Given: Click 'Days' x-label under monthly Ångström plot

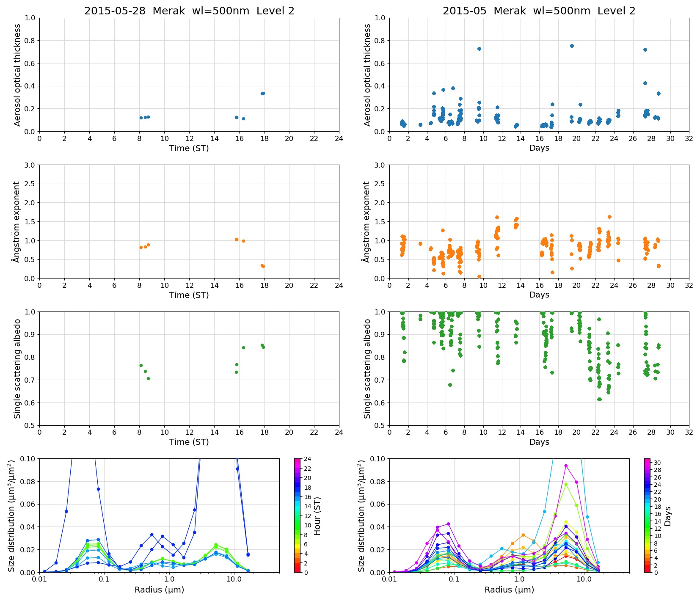Looking at the screenshot, I should point(539,295).
